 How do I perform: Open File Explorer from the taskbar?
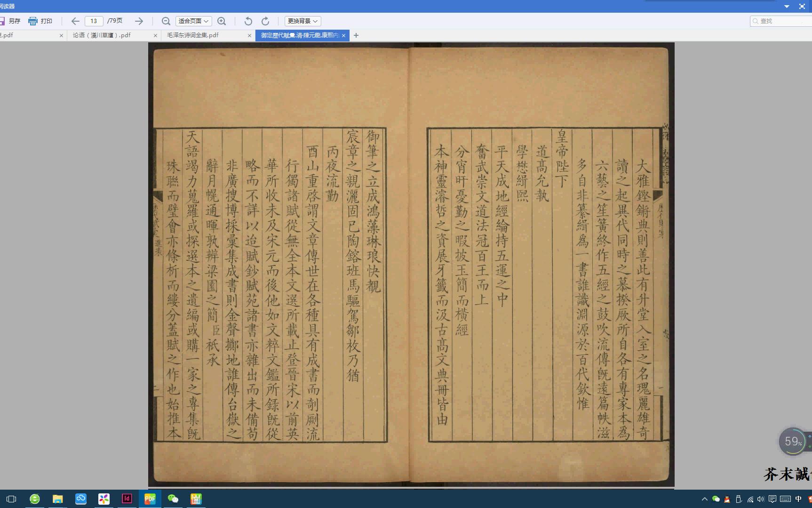(x=57, y=499)
